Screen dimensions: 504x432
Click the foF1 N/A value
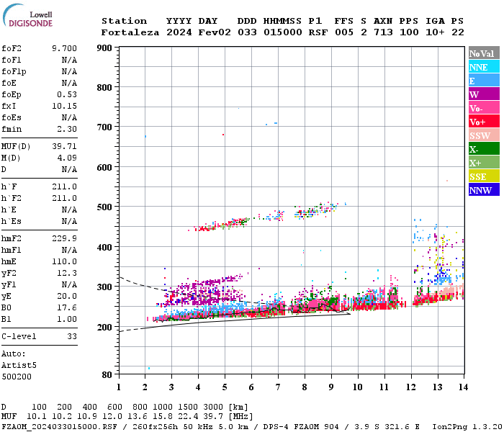click(69, 60)
